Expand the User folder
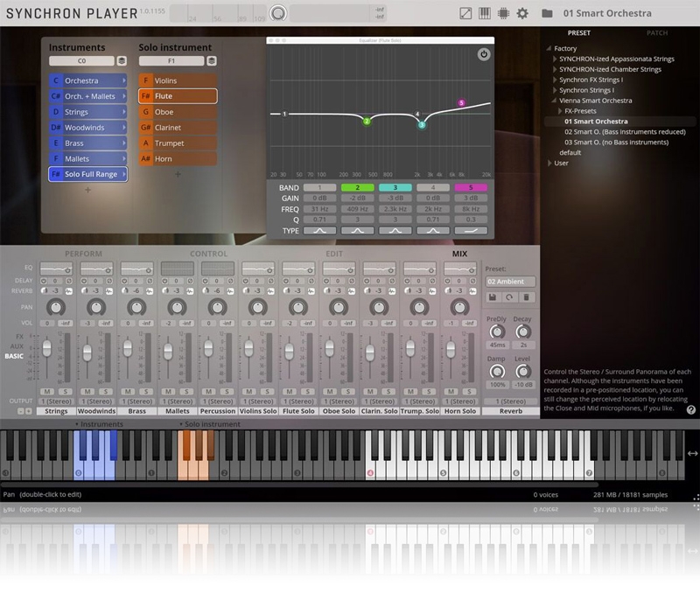 [x=549, y=163]
